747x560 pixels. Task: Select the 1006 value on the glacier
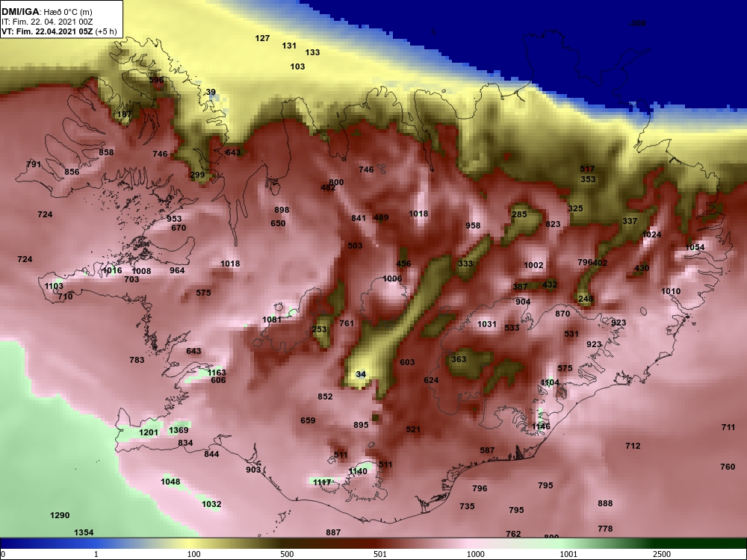(x=393, y=279)
